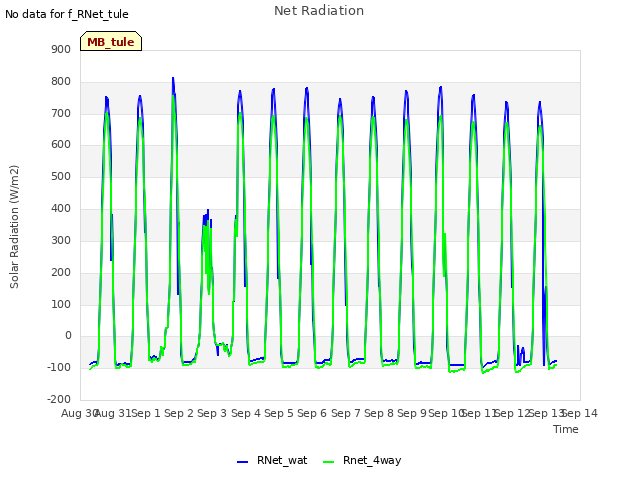Screen dimensions: 640x480
Task: Click the 100 y-axis tick label
Action: coord(61,304)
